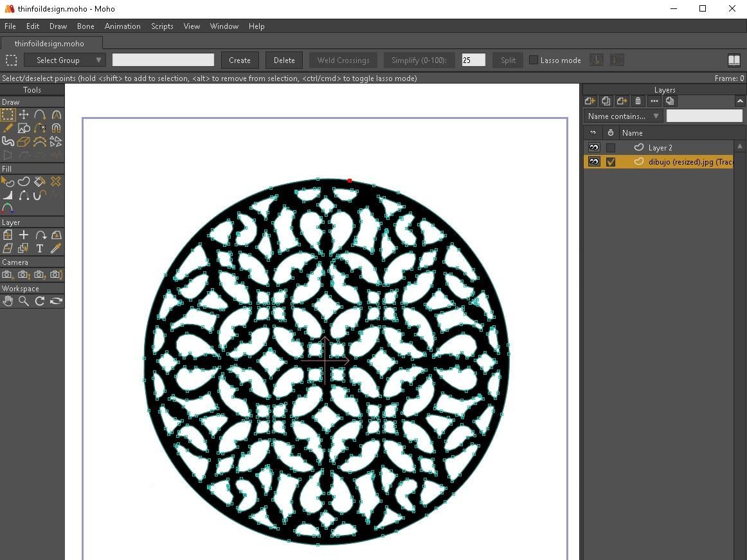The height and width of the screenshot is (560, 747).
Task: Select the Transform Points tool
Action: click(x=23, y=114)
